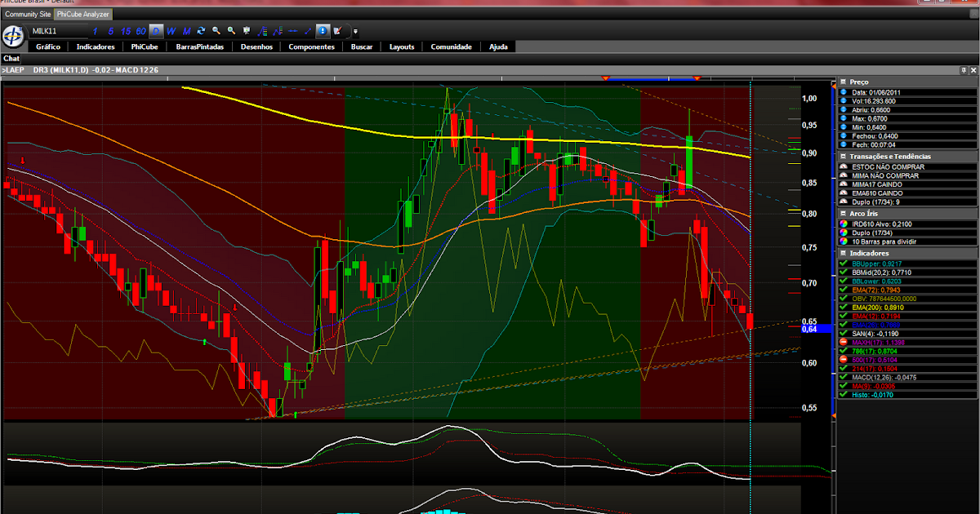Select the 60-minute timeframe button
The width and height of the screenshot is (980, 514).
click(x=140, y=31)
